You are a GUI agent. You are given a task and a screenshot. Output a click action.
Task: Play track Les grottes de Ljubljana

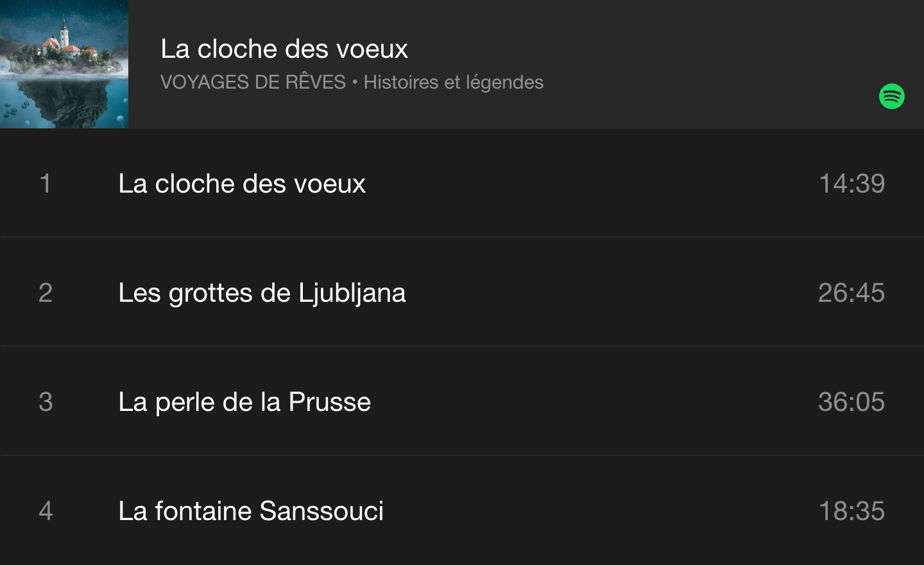coord(262,293)
